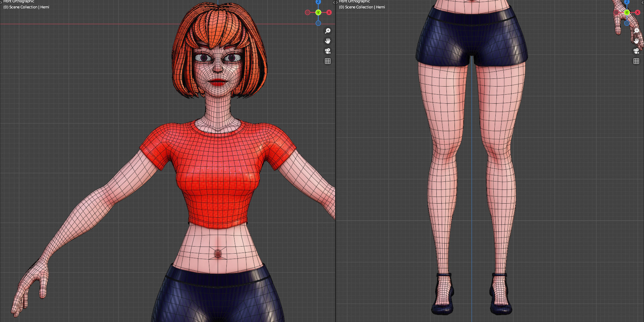Toggle camera perspective via the left viewport camera icon

tap(328, 51)
